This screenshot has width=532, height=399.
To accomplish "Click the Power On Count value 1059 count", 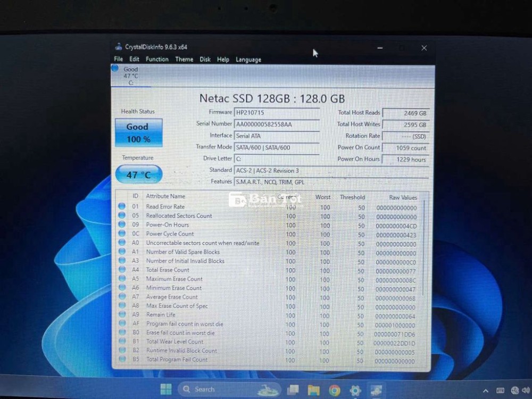I will (x=405, y=148).
